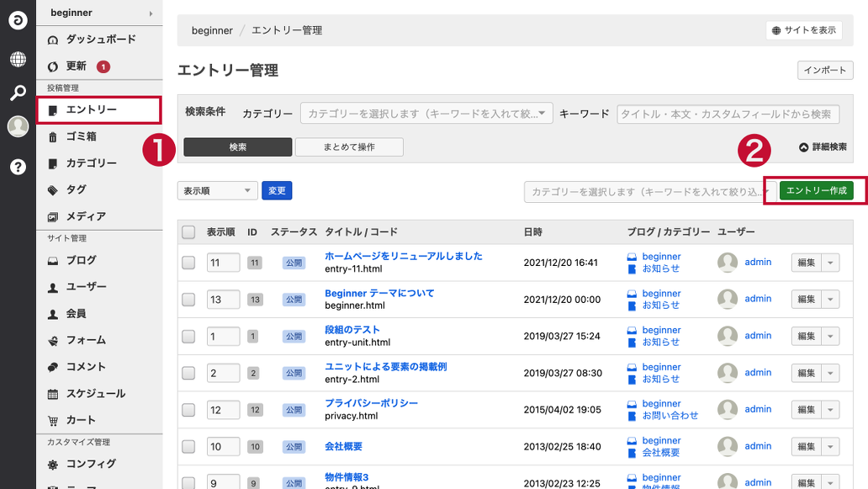Check the box for 段組のテスト row
The height and width of the screenshot is (489, 868).
tap(188, 336)
